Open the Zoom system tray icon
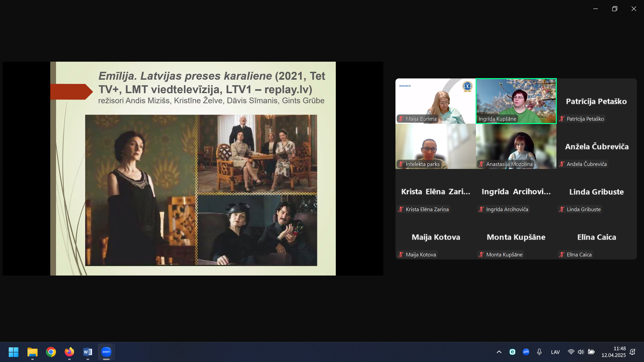 pos(526,352)
